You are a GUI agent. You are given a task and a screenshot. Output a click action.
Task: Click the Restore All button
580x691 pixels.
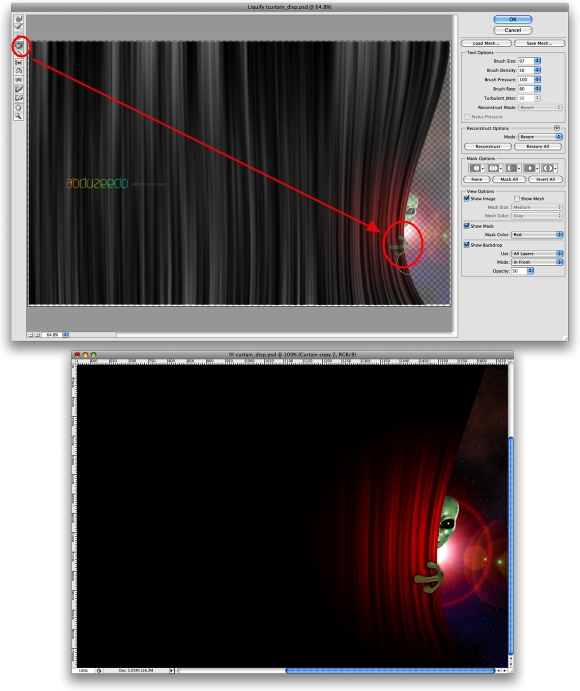coord(538,146)
